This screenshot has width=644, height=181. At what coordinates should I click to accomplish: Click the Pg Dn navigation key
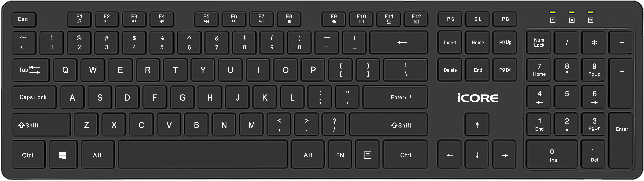coord(505,70)
